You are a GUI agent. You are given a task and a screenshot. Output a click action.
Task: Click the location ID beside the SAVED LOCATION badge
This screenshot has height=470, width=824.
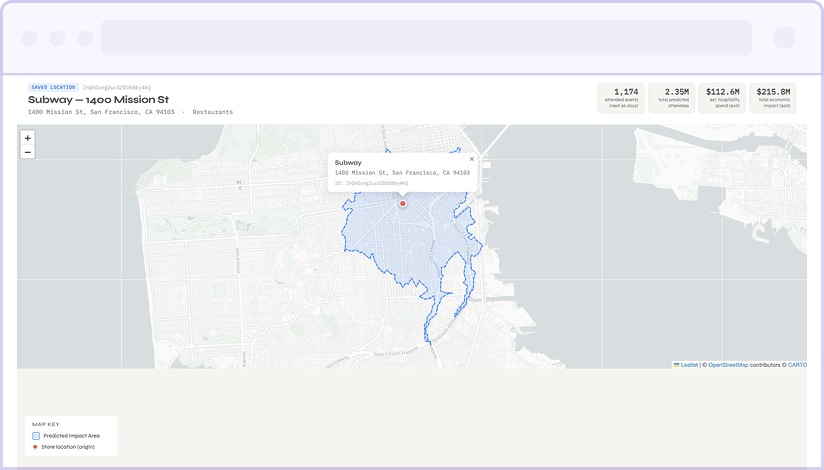117,87
